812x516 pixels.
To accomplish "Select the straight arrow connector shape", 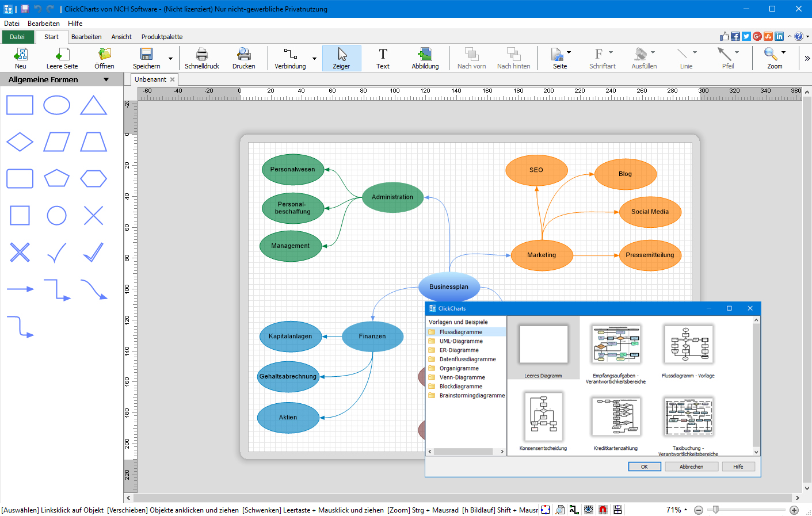I will pyautogui.click(x=20, y=289).
